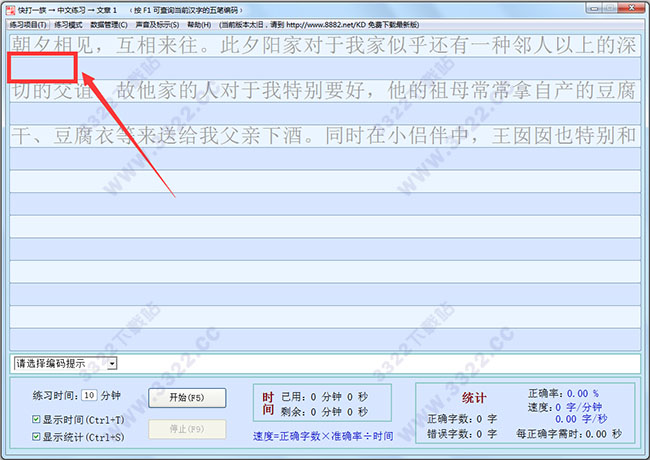Click the text line starting with 朝夕相见
Viewport: 650px width, 460px height.
pyautogui.click(x=325, y=46)
